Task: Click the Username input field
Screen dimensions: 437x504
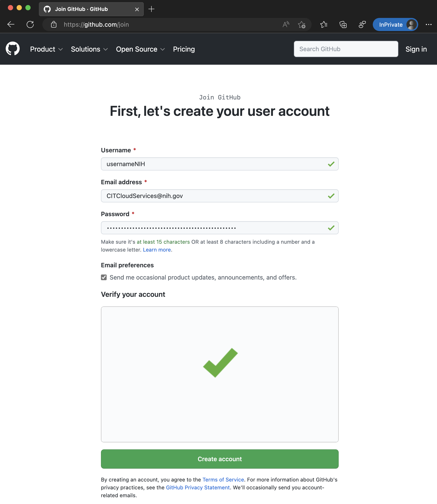Action: coord(219,164)
